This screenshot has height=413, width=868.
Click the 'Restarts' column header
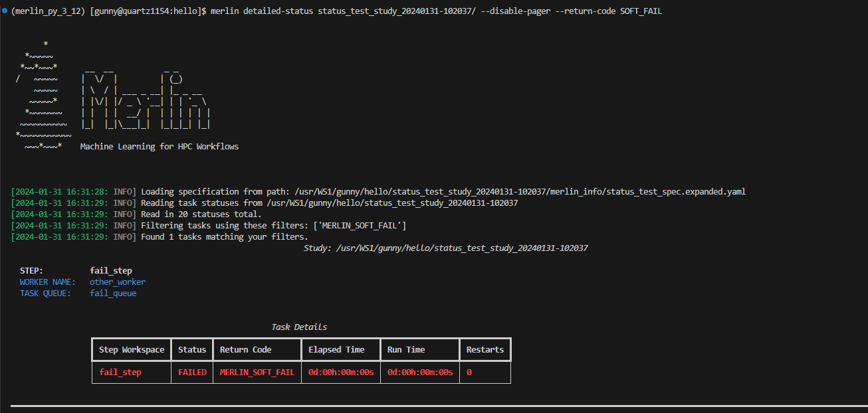point(485,350)
